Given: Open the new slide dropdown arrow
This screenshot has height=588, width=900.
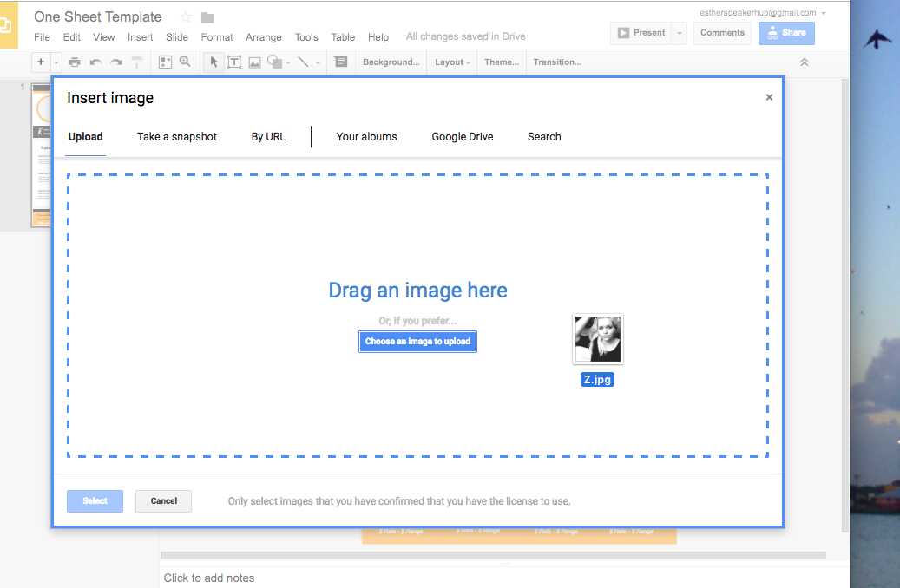Looking at the screenshot, I should (x=56, y=62).
